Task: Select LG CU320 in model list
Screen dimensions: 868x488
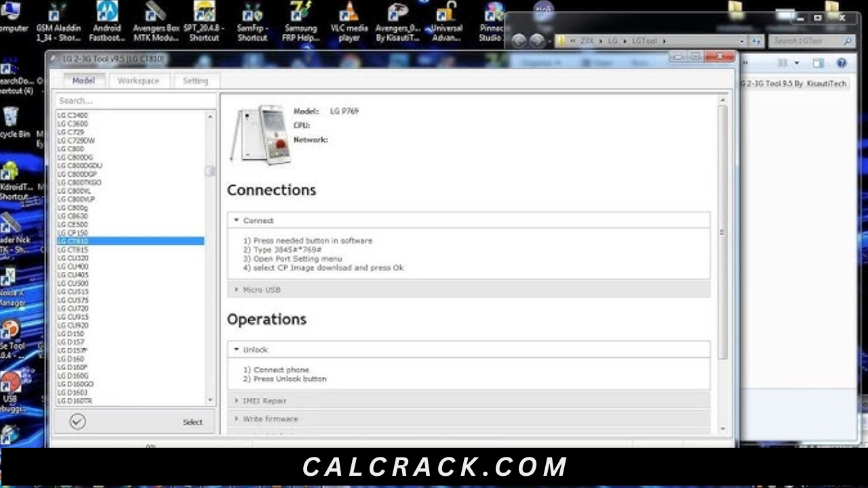Action: click(x=130, y=258)
